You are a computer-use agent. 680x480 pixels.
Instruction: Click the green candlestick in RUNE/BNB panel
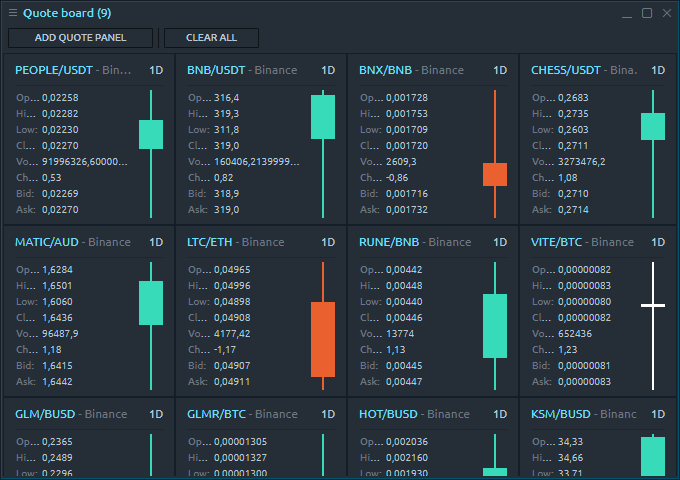coord(495,326)
